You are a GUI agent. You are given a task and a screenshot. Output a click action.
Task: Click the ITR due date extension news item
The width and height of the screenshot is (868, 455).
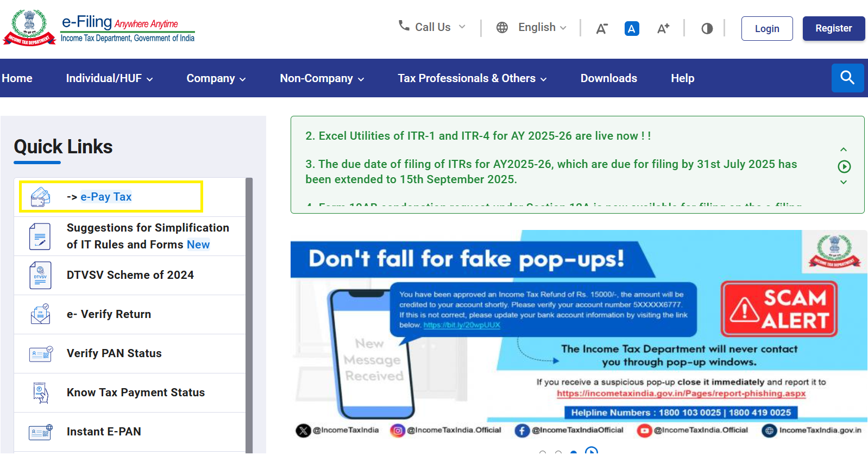[x=551, y=172]
